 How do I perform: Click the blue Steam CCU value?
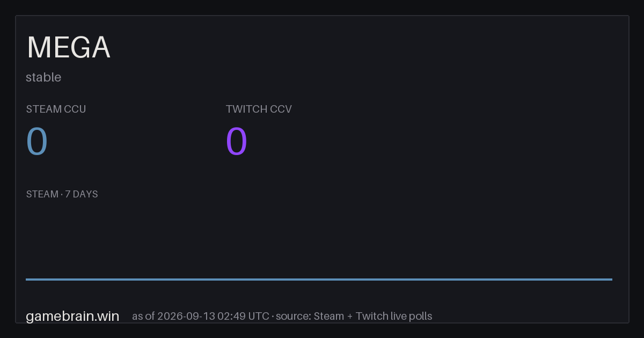37,142
